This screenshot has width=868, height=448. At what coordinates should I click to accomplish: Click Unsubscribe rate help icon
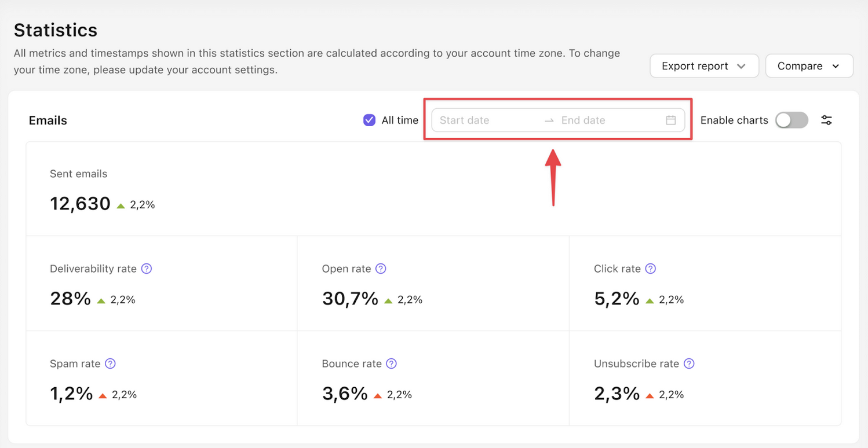689,363
